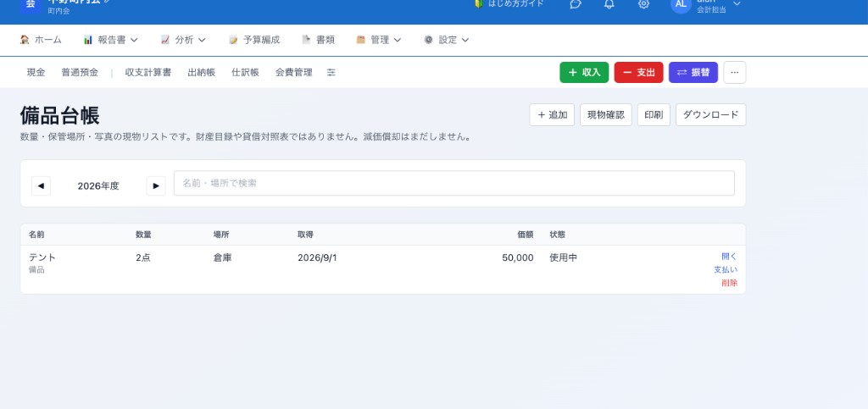Screen dimensions: 868x409
Task: Expand the 分析 analysis menu
Action: [183, 40]
